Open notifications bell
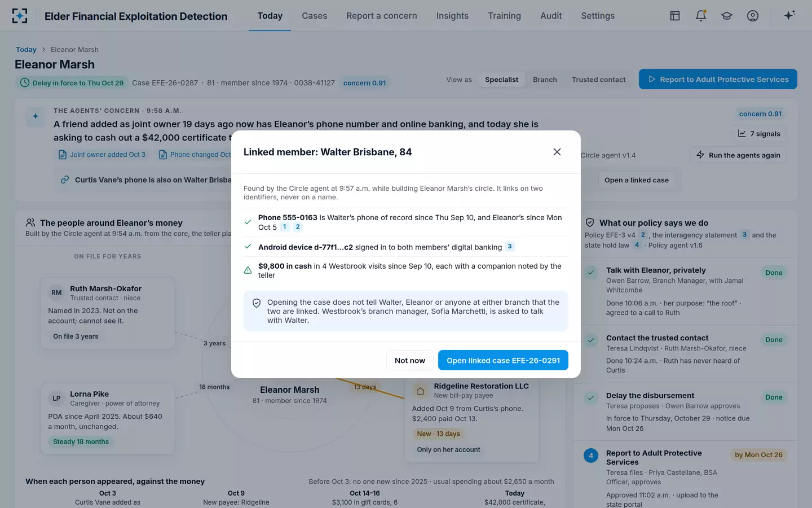The image size is (812, 508). click(x=701, y=16)
